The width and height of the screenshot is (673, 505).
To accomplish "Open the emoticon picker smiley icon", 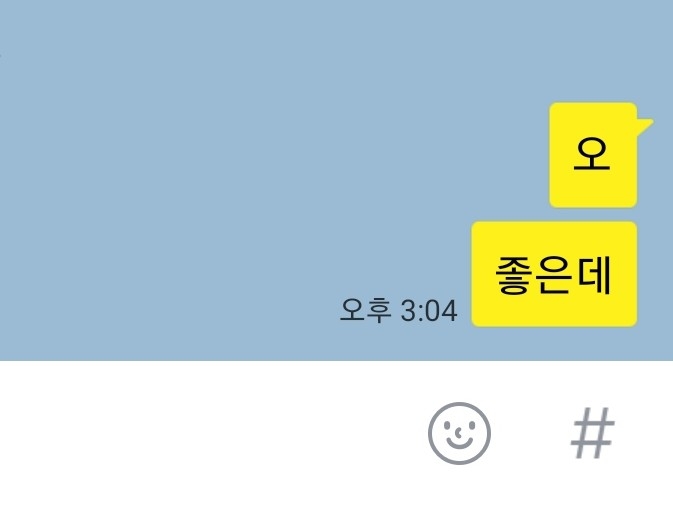I will pos(459,433).
